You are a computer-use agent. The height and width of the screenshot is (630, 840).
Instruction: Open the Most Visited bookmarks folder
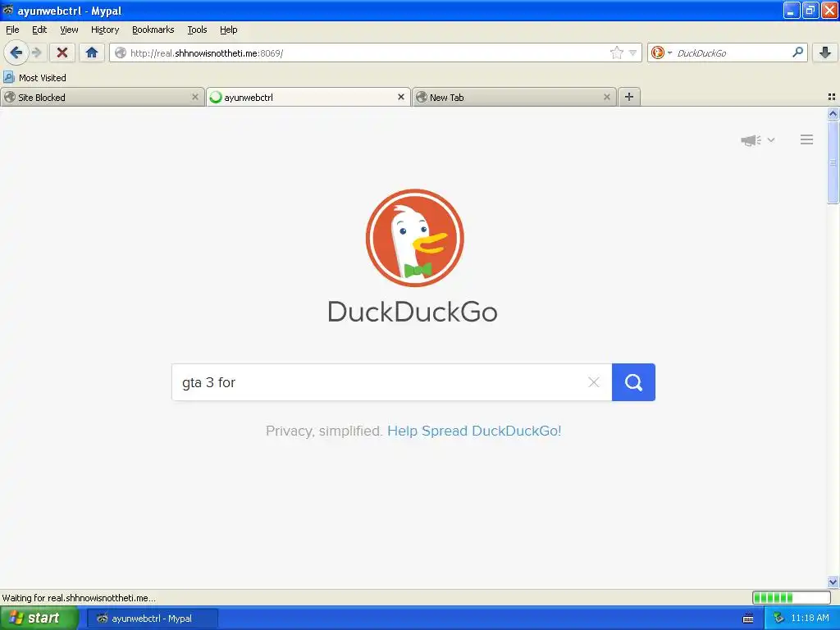click(x=34, y=78)
